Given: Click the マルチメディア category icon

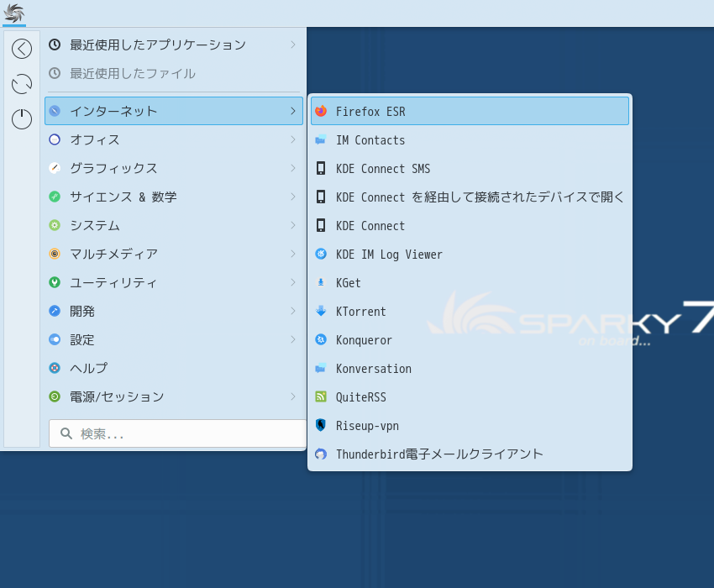Looking at the screenshot, I should coord(55,254).
